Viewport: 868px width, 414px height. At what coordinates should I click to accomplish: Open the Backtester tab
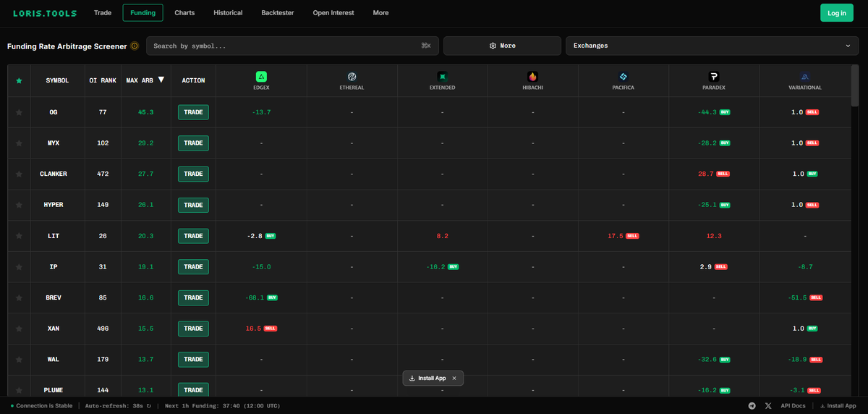coord(278,13)
